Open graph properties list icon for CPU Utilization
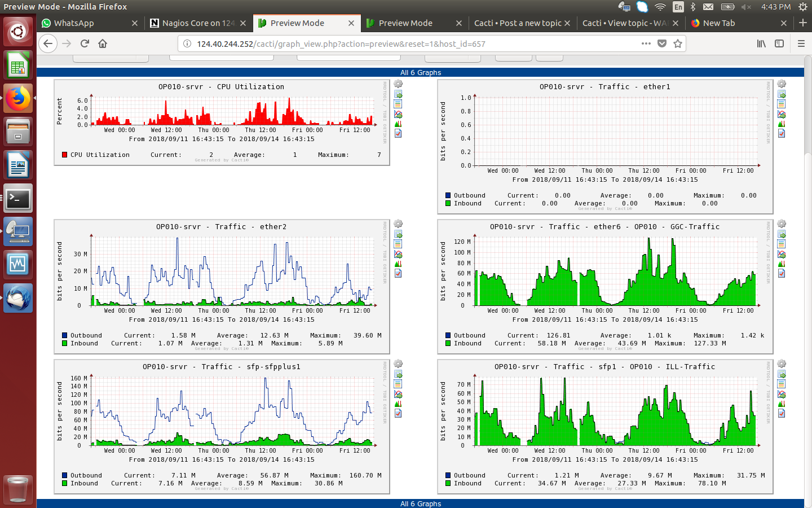The image size is (812, 508). [x=398, y=104]
